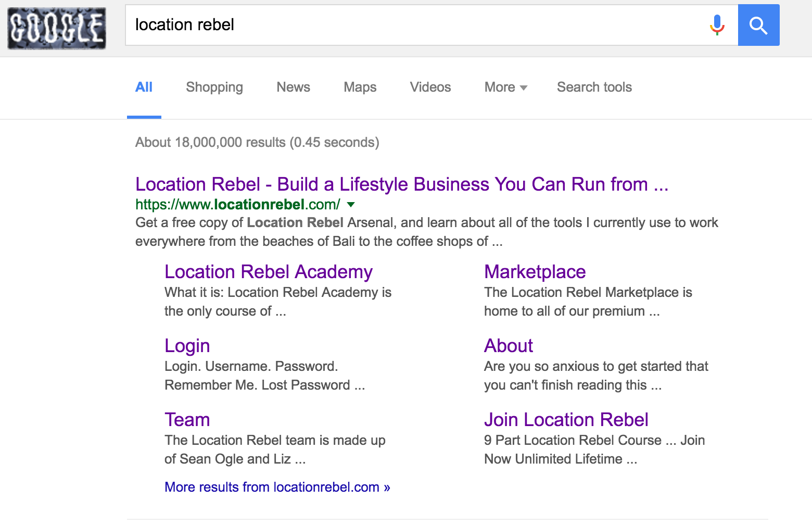The width and height of the screenshot is (812, 524).
Task: Open the Login sitelink
Action: (187, 346)
